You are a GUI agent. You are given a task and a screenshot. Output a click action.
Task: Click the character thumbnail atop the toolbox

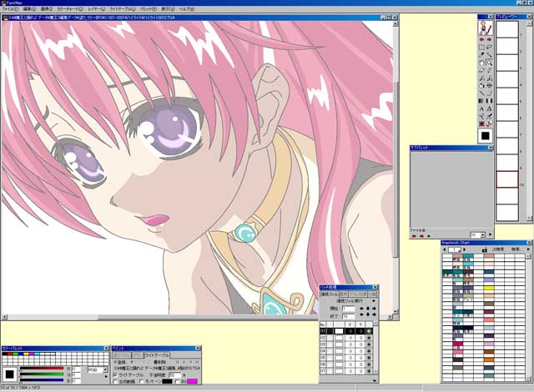point(486,28)
